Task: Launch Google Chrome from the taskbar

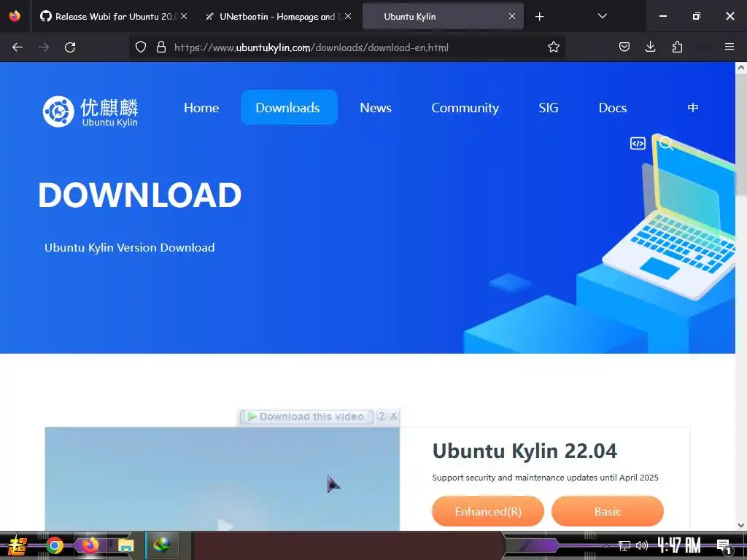Action: click(55, 545)
